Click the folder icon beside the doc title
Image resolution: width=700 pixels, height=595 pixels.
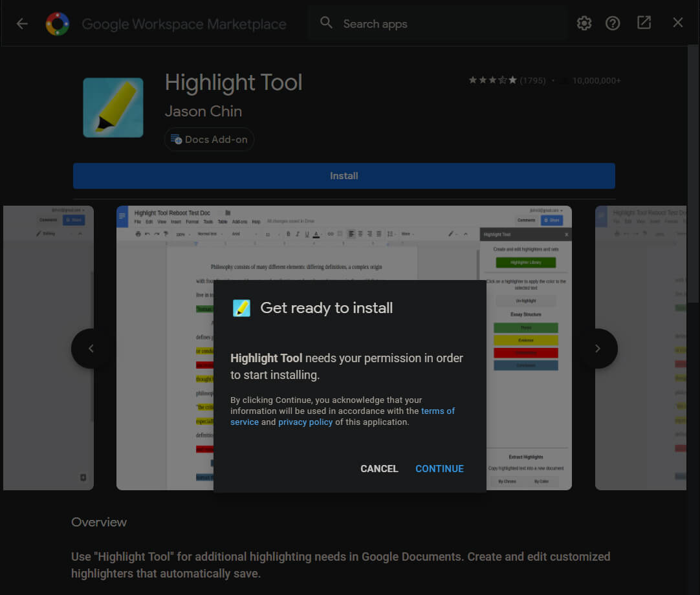(x=228, y=213)
